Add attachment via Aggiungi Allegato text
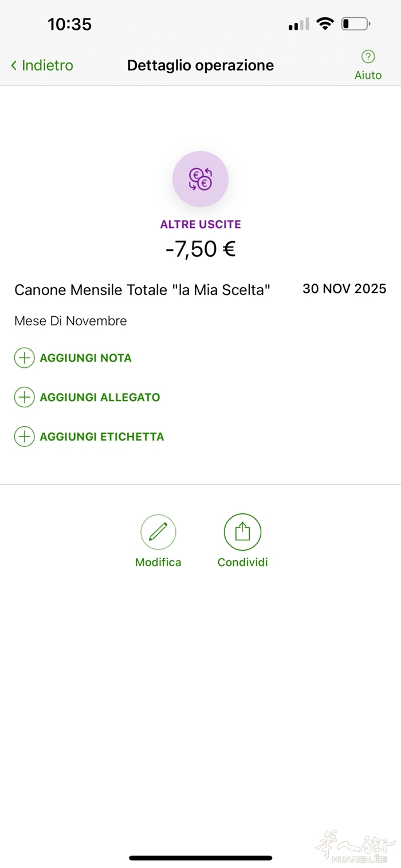The width and height of the screenshot is (401, 868). click(x=100, y=397)
